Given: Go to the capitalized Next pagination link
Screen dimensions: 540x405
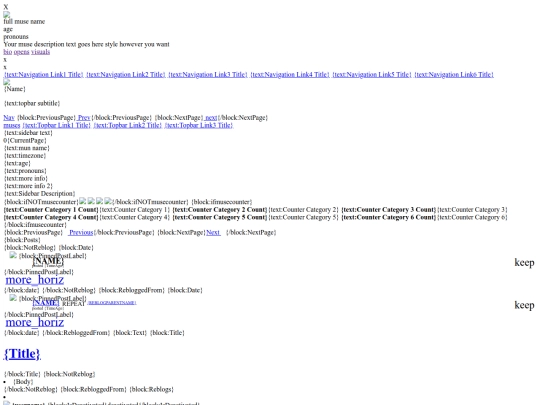Looking at the screenshot, I should click(x=213, y=232).
